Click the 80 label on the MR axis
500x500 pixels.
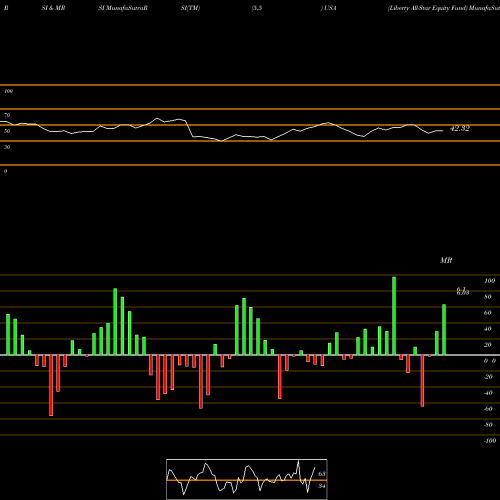(488, 297)
